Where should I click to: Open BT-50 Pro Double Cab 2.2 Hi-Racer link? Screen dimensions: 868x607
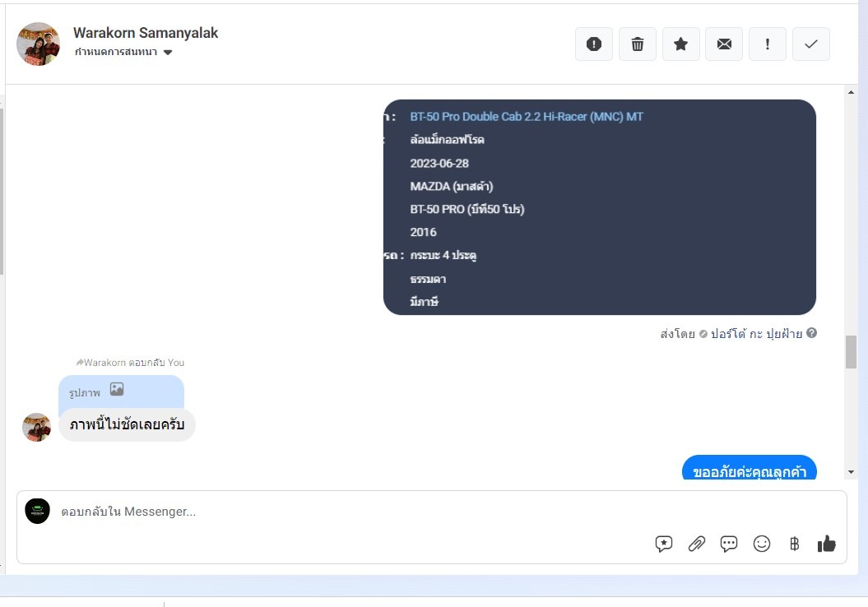coord(527,117)
